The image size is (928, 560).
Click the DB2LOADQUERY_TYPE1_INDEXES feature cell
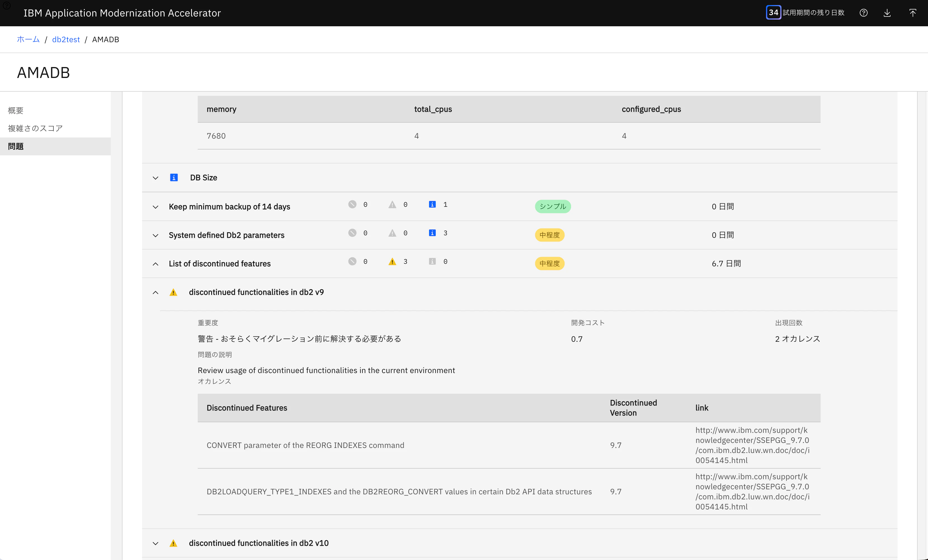pyautogui.click(x=399, y=492)
